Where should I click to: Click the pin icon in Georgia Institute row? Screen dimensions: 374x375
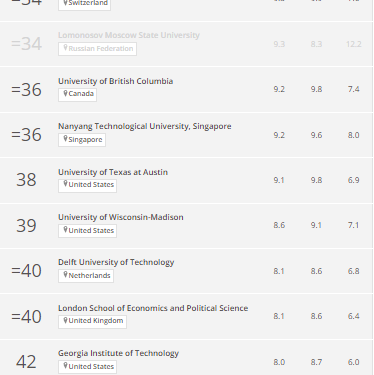pos(65,366)
